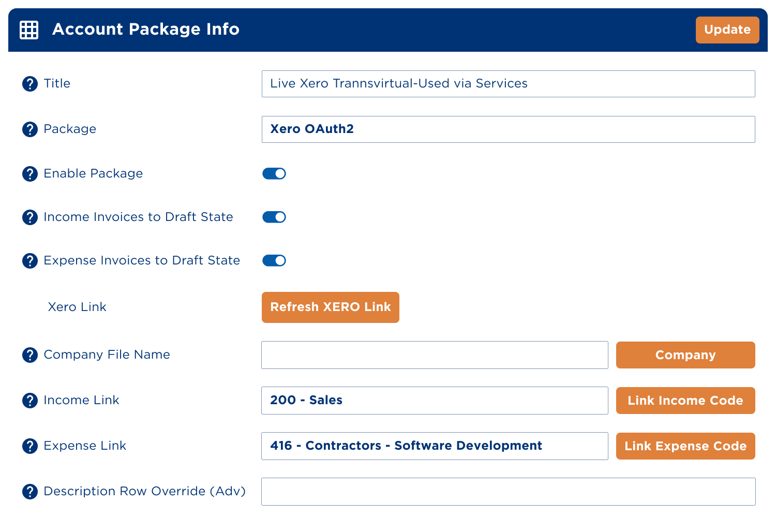This screenshot has height=532, width=776.
Task: Click the Expense Link label text
Action: tap(85, 446)
